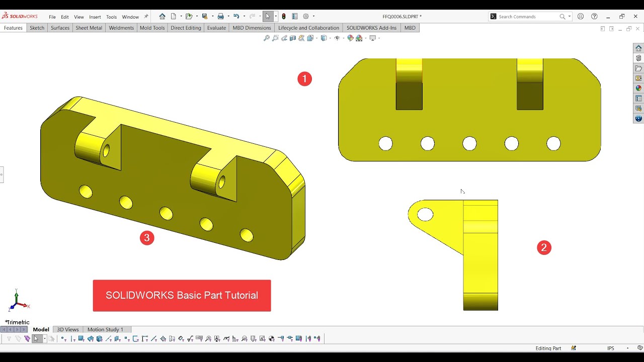Switch to the Sketch tab
The width and height of the screenshot is (644, 362).
point(37,28)
